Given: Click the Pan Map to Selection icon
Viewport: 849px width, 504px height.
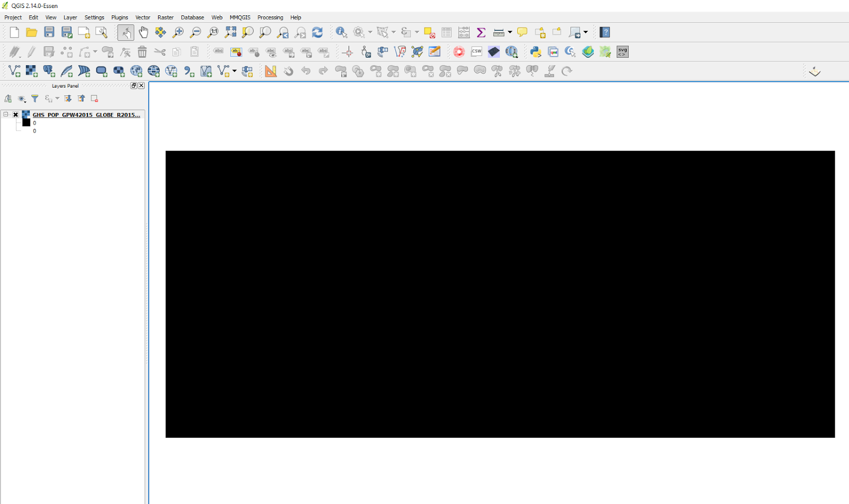Looking at the screenshot, I should coord(160,32).
